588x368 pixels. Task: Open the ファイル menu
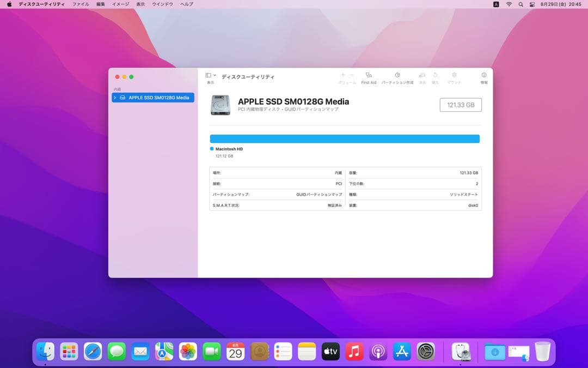click(x=81, y=4)
